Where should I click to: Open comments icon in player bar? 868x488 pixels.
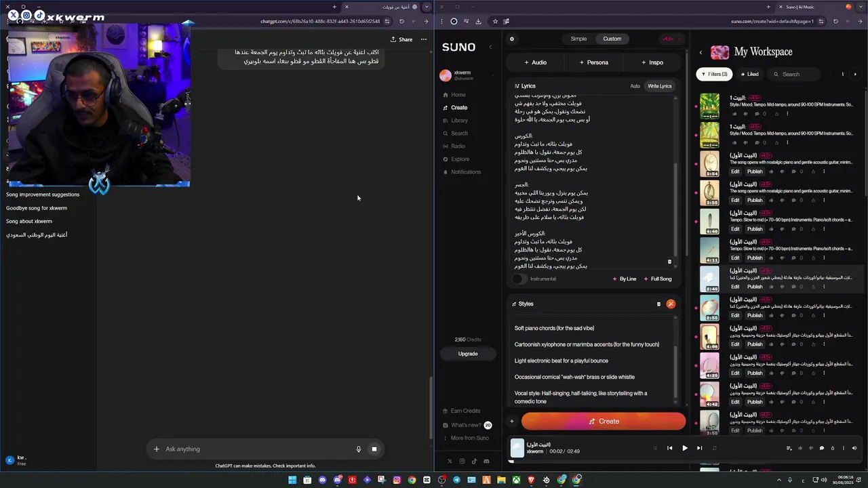click(x=821, y=448)
